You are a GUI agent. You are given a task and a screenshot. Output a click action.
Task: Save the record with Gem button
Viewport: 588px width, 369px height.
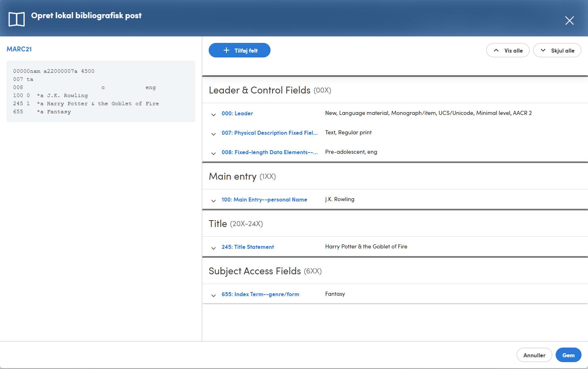pyautogui.click(x=569, y=355)
